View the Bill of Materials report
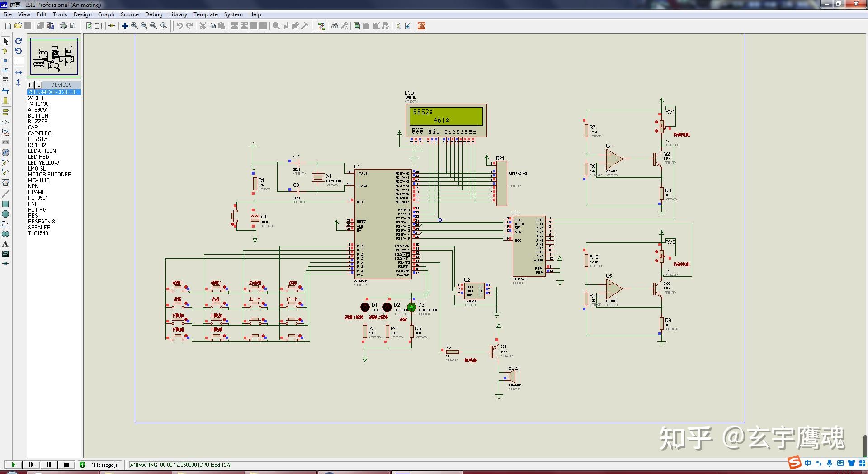The image size is (868, 474). [398, 26]
